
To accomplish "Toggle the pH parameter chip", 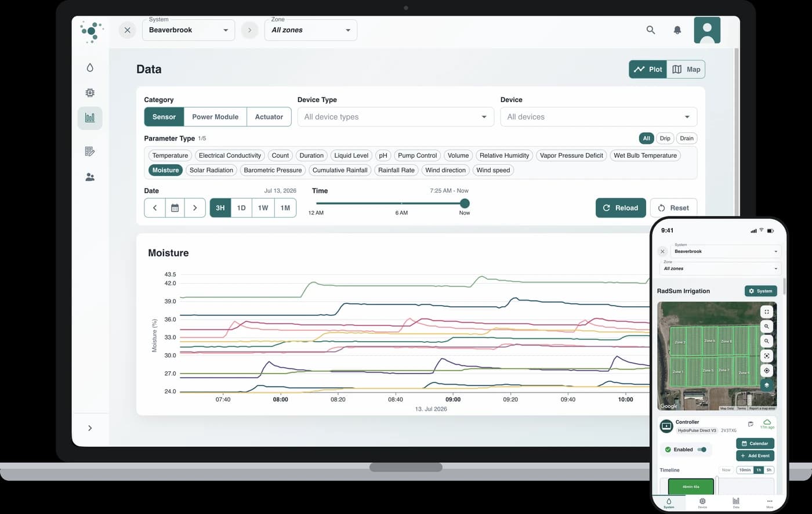I will coord(383,155).
